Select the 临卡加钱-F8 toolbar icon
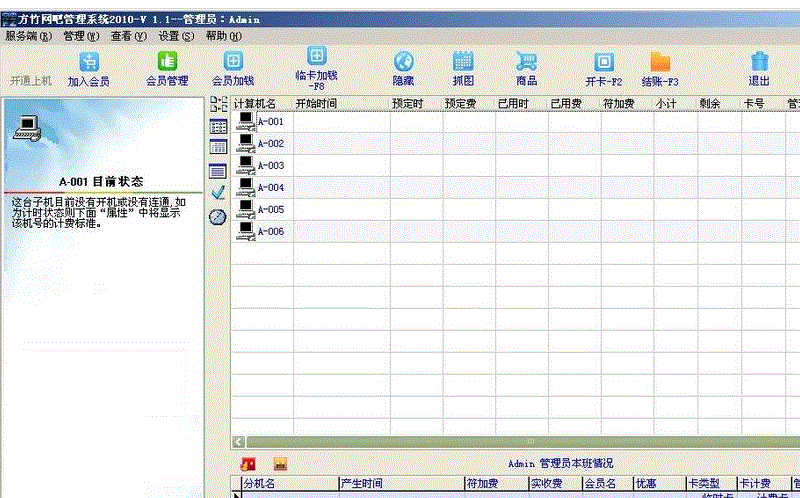Screen dimensions: 800x498 pyautogui.click(x=316, y=57)
